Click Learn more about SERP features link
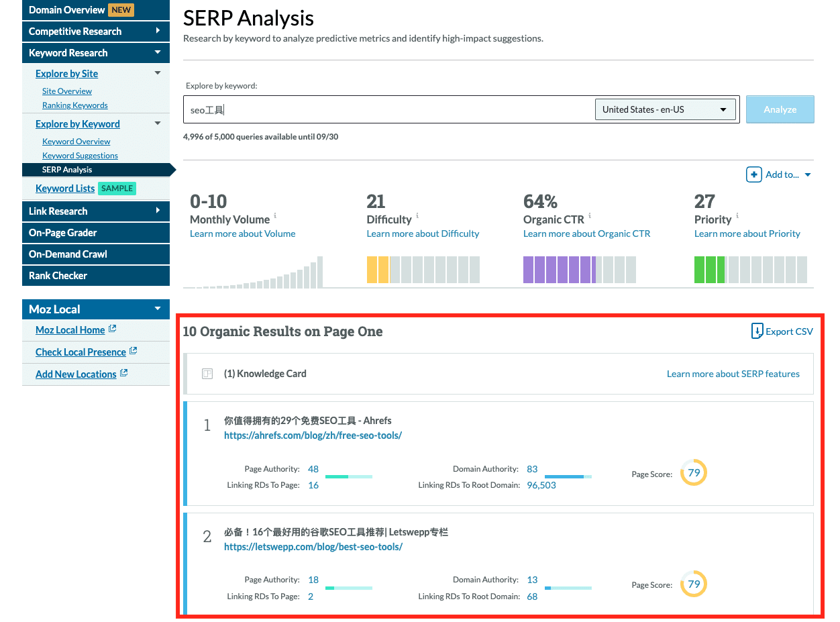840x622 pixels. (733, 374)
